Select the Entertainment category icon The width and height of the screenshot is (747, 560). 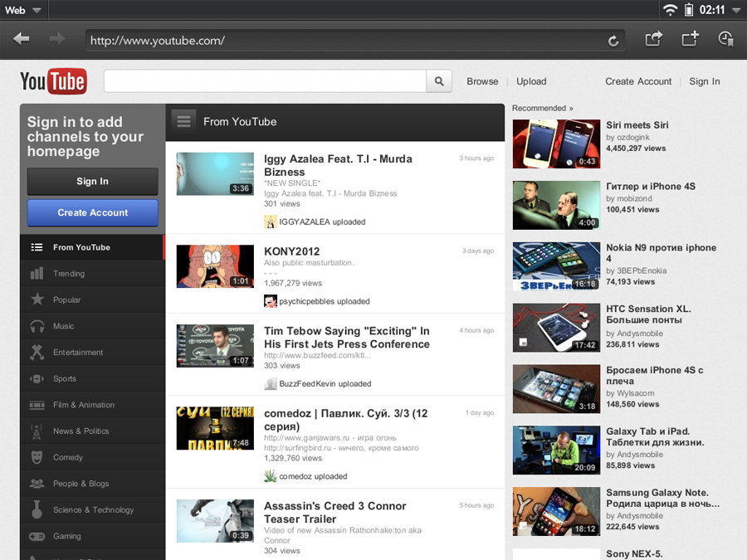[37, 352]
